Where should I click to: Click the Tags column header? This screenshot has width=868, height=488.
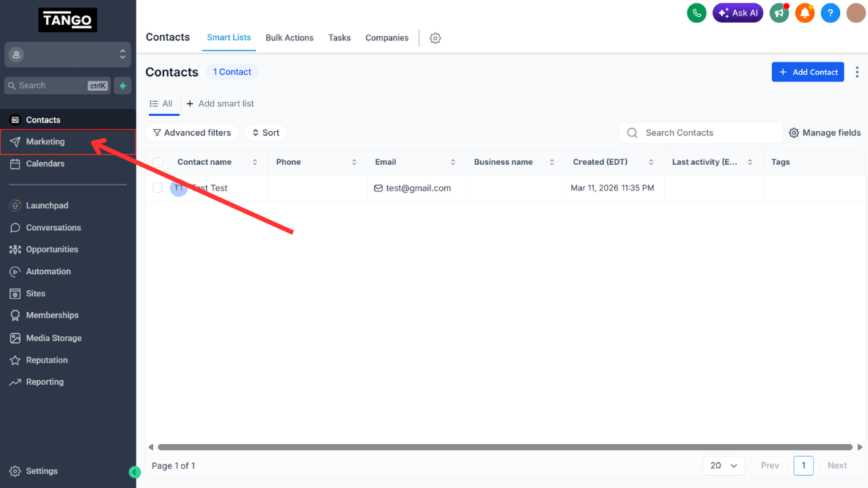781,162
